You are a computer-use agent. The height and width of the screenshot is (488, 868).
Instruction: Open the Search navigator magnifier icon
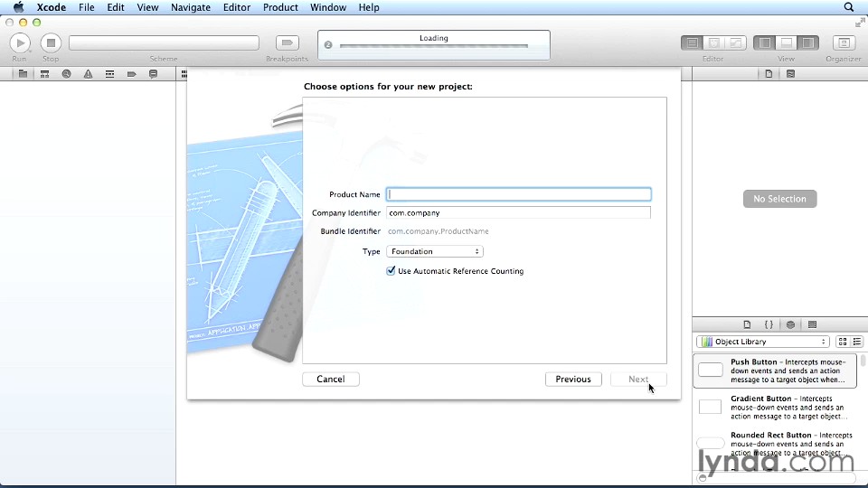pyautogui.click(x=66, y=74)
